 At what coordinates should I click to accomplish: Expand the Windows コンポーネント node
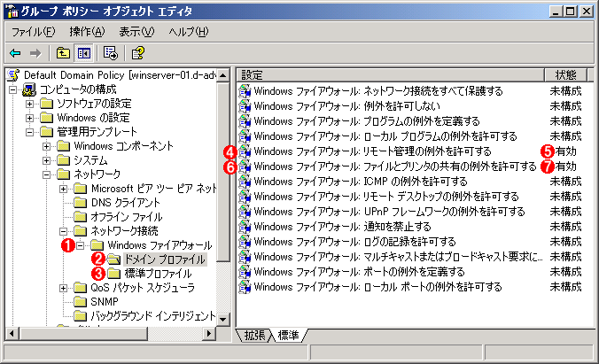point(46,146)
